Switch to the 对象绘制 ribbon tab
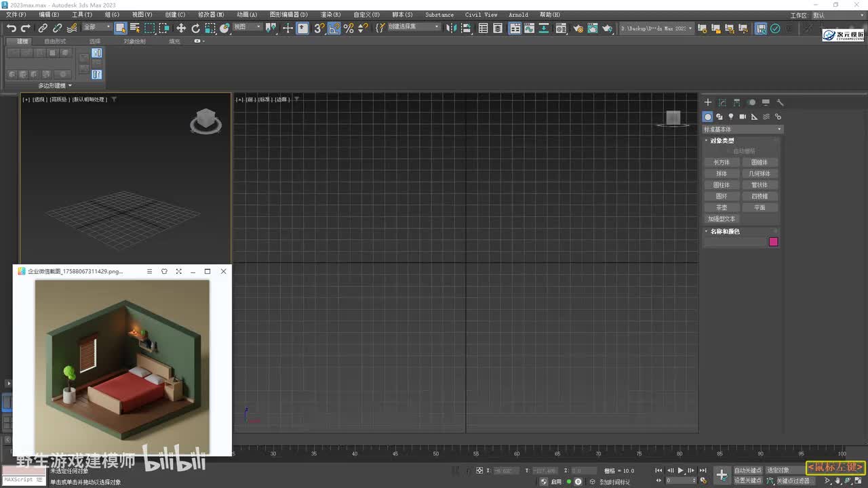 point(134,41)
